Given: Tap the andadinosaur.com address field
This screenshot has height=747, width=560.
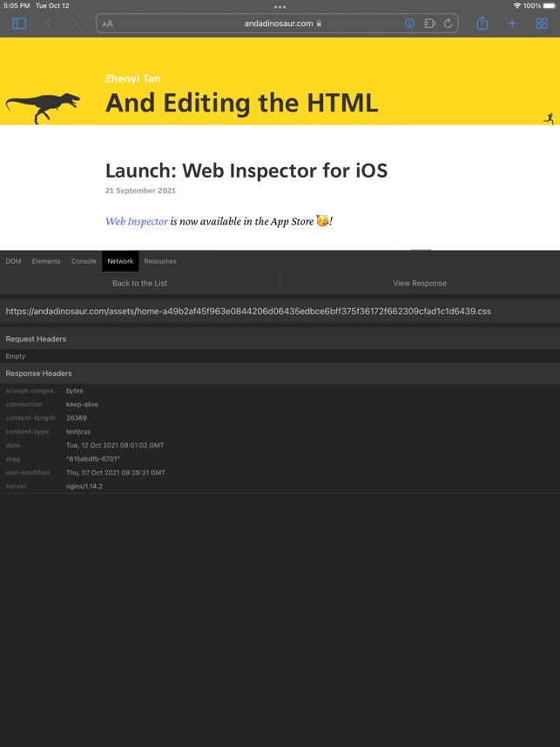Looking at the screenshot, I should (277, 24).
